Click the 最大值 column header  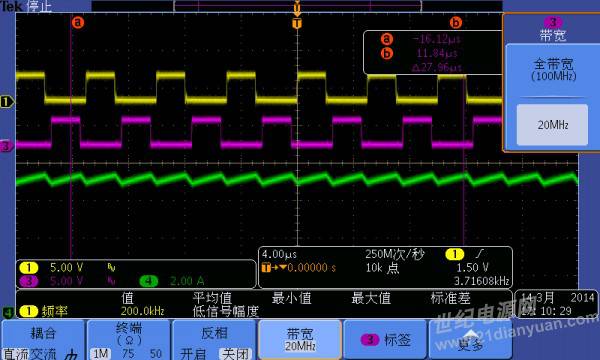[371, 298]
